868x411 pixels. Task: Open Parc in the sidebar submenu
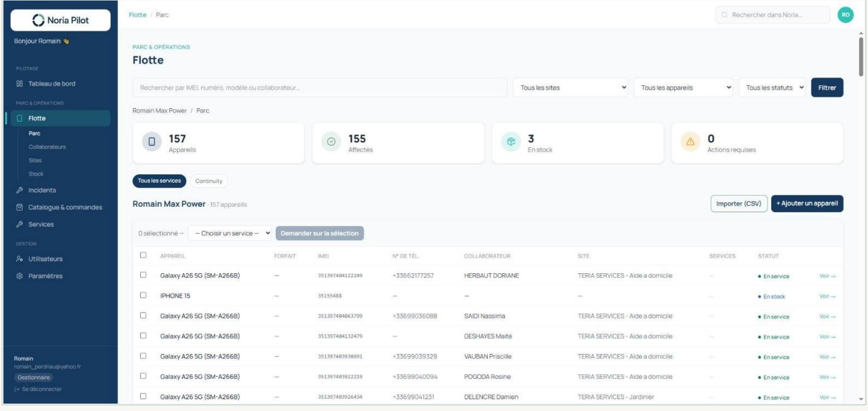pos(34,133)
